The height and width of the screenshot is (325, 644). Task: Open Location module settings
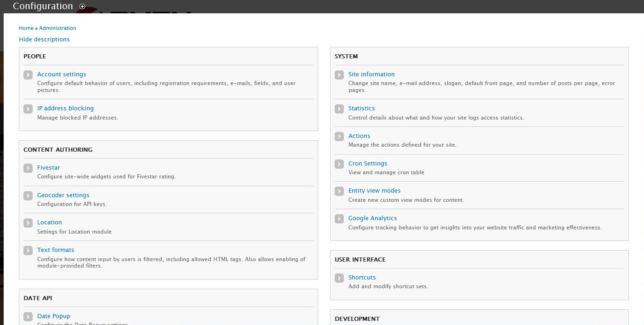tap(49, 222)
